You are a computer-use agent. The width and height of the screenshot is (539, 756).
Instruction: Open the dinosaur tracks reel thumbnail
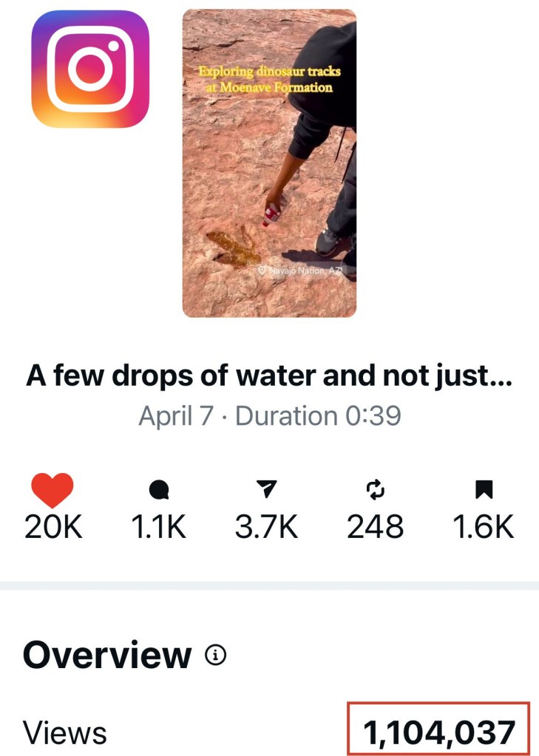[269, 163]
